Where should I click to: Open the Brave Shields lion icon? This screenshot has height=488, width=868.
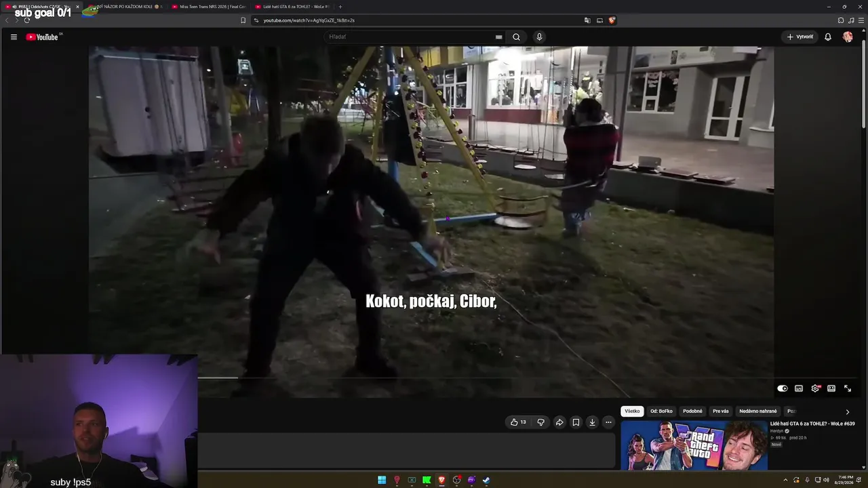[612, 20]
